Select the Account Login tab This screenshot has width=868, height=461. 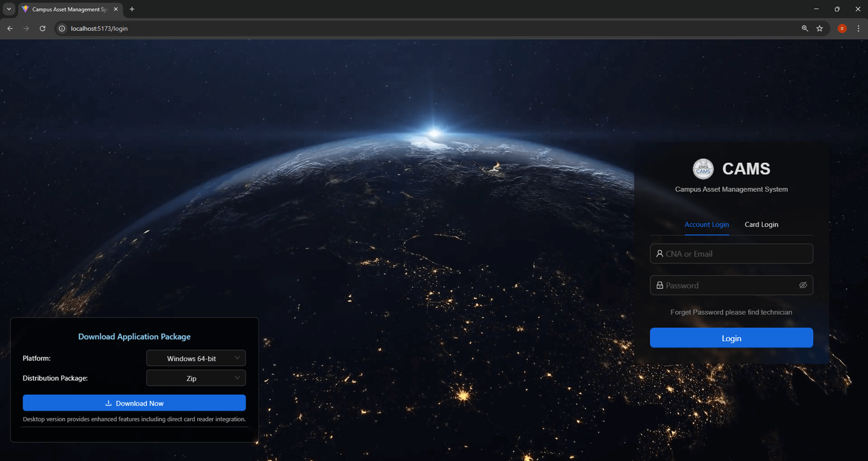click(x=707, y=224)
